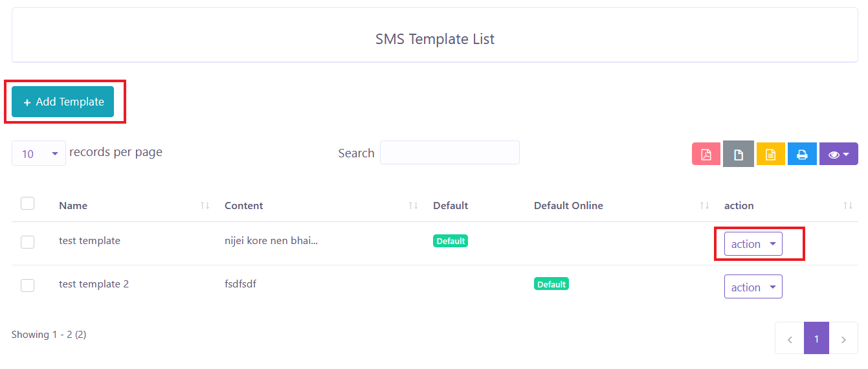Click the yellow text-document export icon
Viewport: 868px width, 369px height.
[770, 154]
